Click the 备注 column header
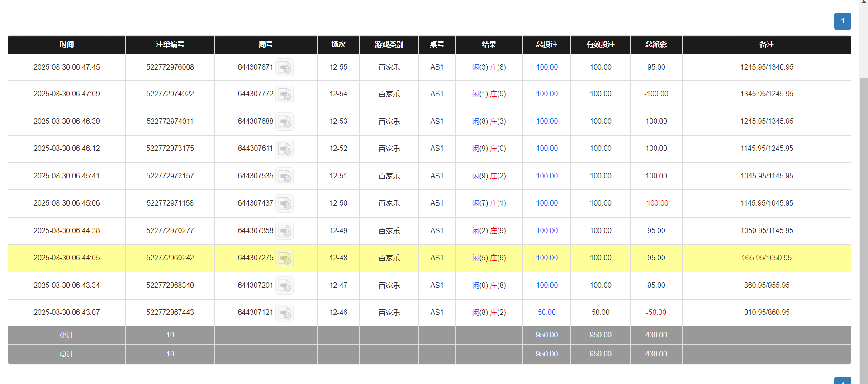The image size is (868, 384). coord(766,45)
